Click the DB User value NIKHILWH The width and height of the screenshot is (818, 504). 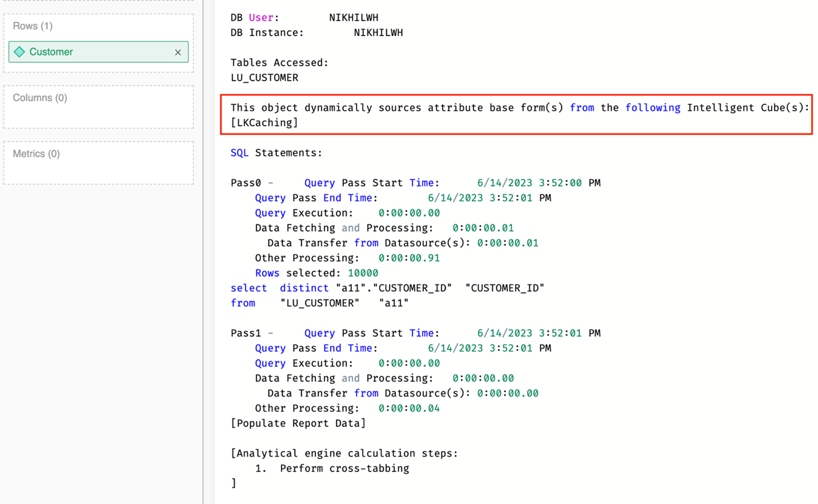click(x=354, y=18)
